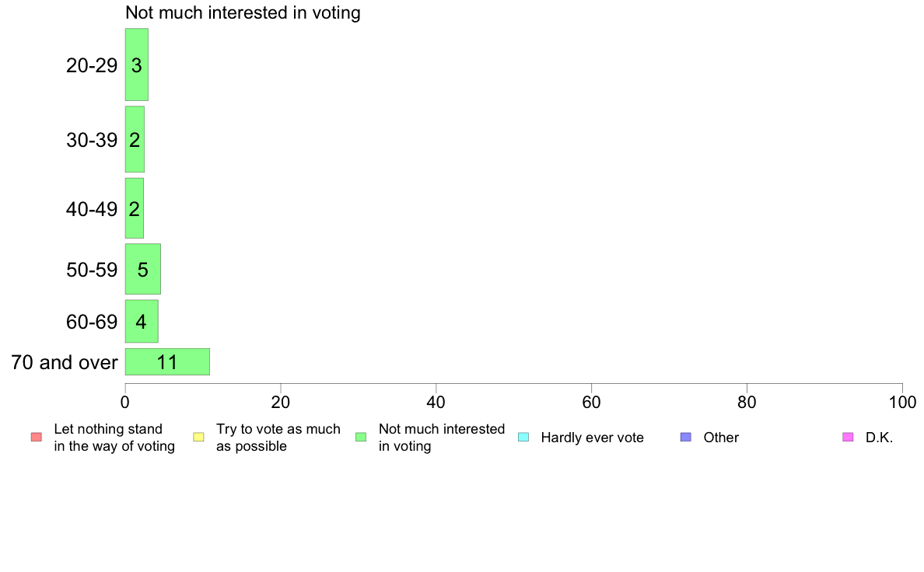
Task: Click the Hardly ever vote legend text
Action: 592,438
